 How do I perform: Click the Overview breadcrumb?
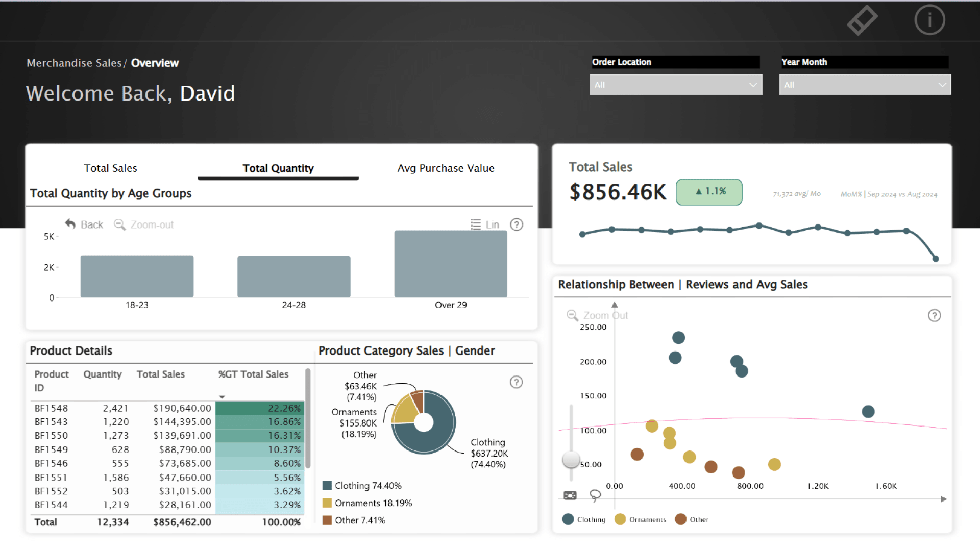coord(155,63)
